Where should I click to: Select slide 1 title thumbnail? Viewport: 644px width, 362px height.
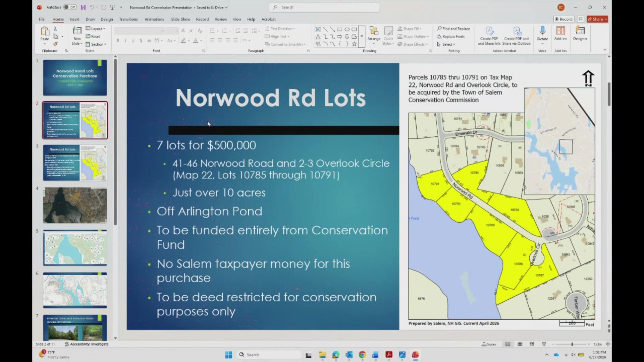(75, 77)
